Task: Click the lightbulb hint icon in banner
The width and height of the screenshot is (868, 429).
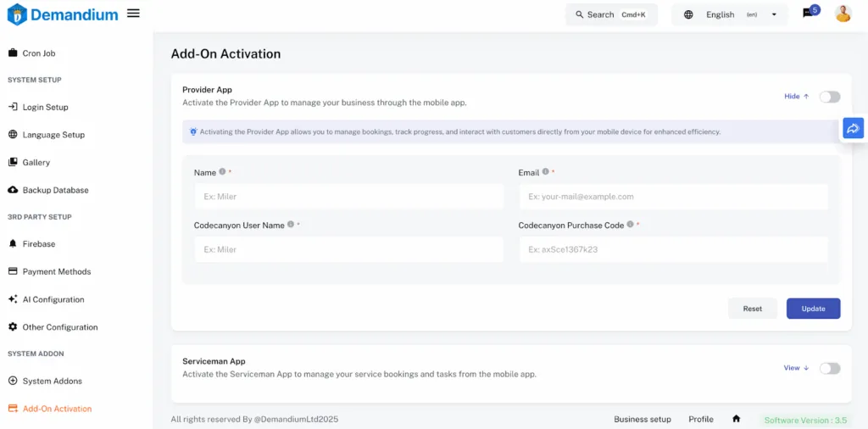Action: [193, 131]
